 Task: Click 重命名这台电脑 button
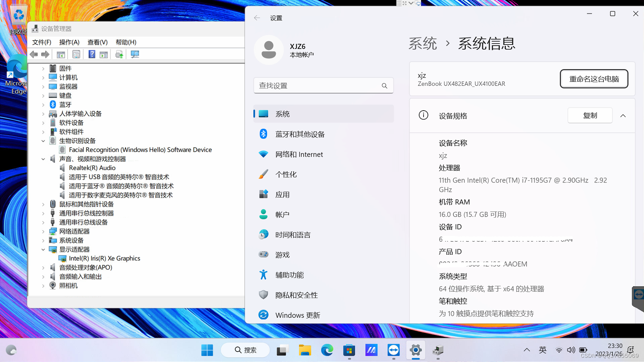coord(594,79)
